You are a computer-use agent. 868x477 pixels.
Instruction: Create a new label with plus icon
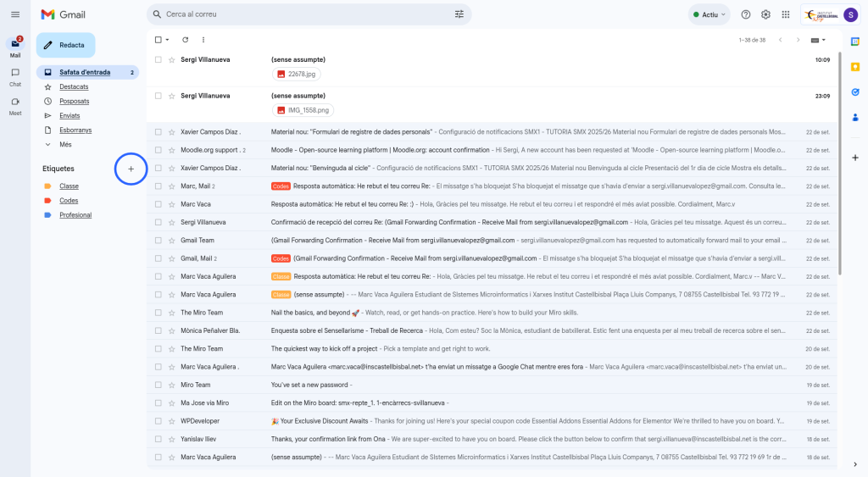131,169
